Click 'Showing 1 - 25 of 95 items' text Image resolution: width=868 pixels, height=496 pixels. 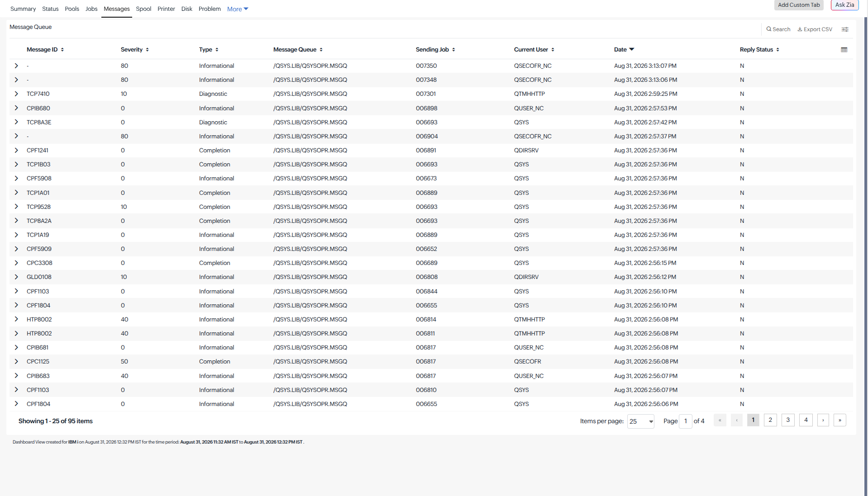click(55, 421)
